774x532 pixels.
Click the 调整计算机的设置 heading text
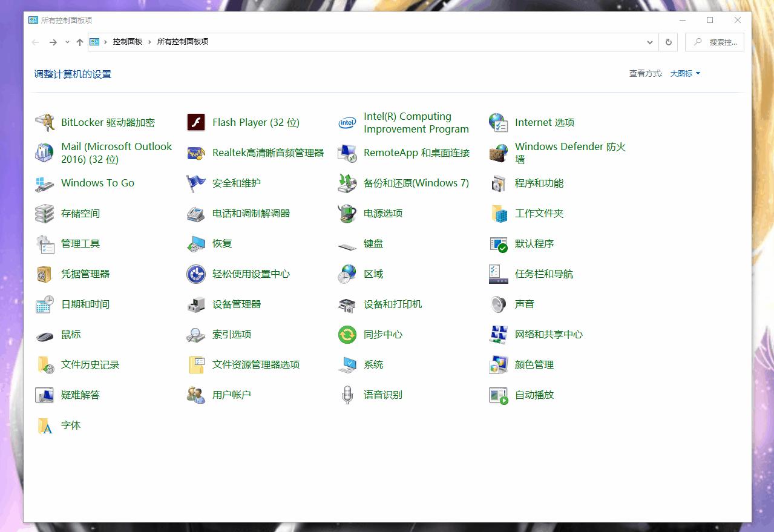pos(73,74)
